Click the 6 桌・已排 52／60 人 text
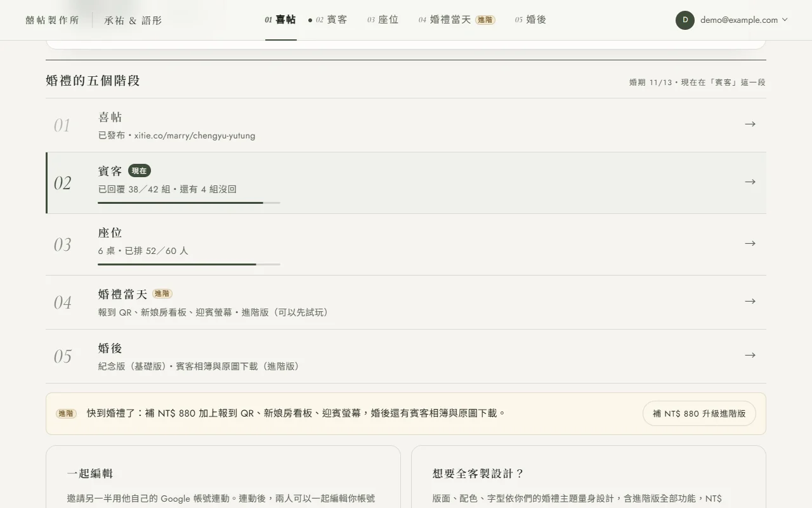Image resolution: width=812 pixels, height=508 pixels. 143,251
